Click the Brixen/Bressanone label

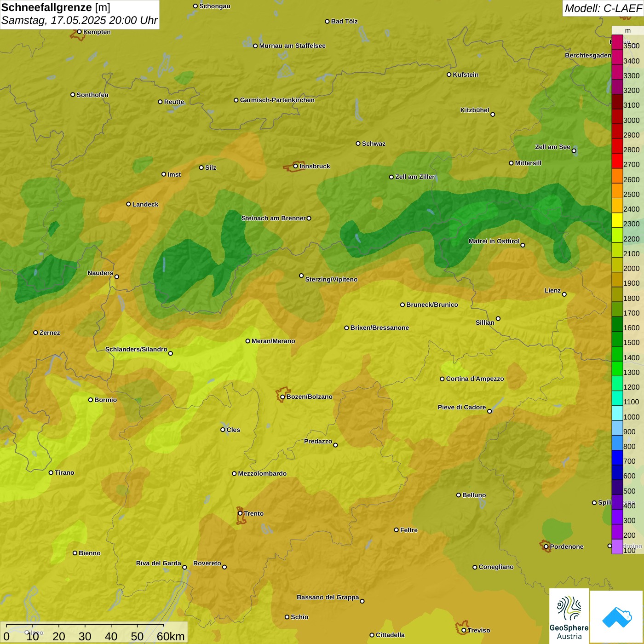click(380, 328)
